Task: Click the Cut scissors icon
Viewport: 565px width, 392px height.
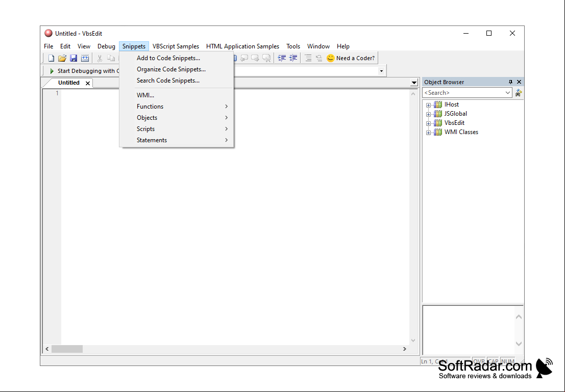Action: click(x=100, y=58)
